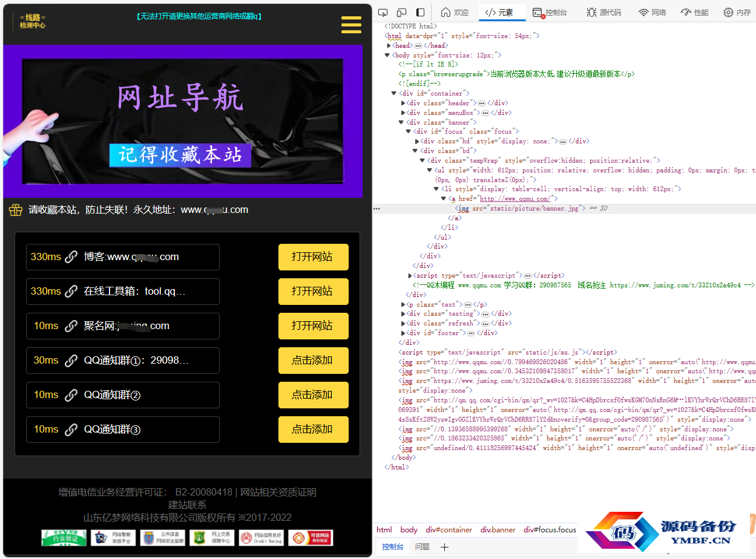Image resolution: width=756 pixels, height=559 pixels.
Task: Click the 网络警察 footer badge
Action: (113, 538)
